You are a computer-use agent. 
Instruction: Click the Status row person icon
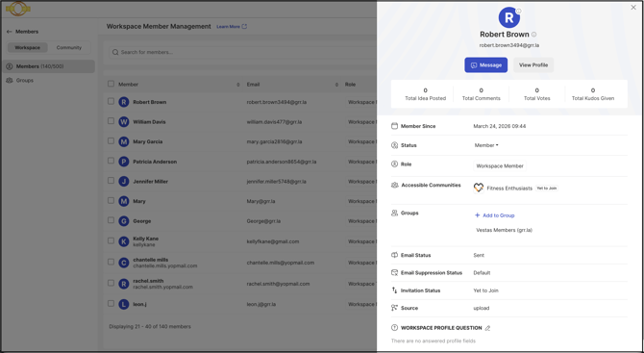pyautogui.click(x=394, y=145)
